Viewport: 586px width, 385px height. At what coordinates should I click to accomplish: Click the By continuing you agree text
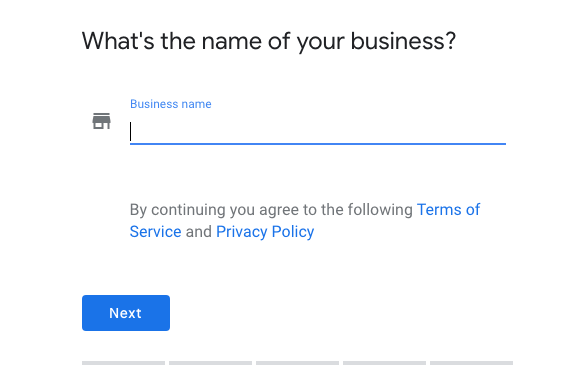click(x=271, y=210)
